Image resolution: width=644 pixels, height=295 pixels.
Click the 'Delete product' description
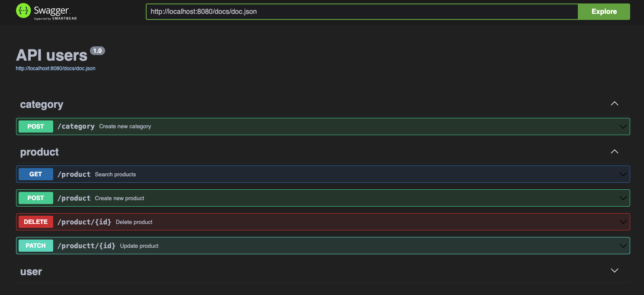pos(134,222)
